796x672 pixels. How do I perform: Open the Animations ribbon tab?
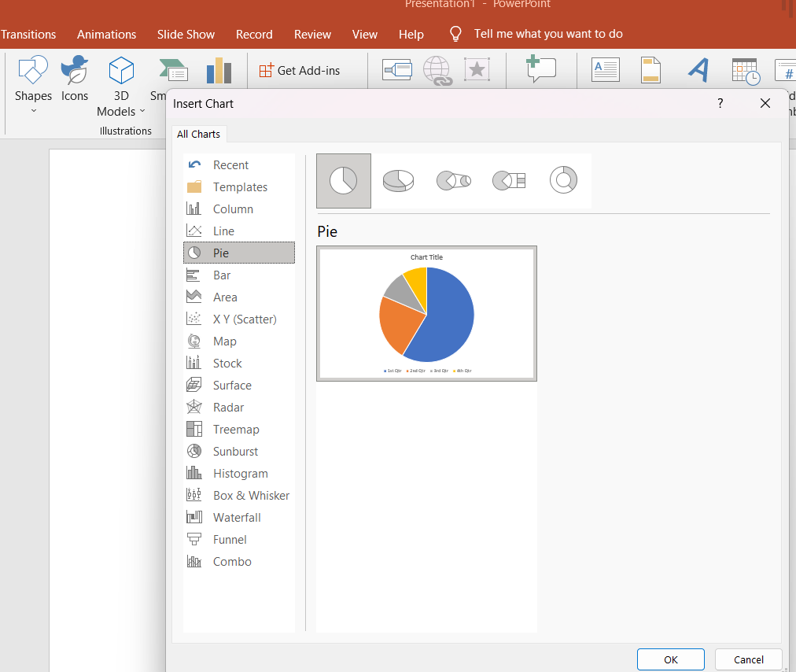106,35
